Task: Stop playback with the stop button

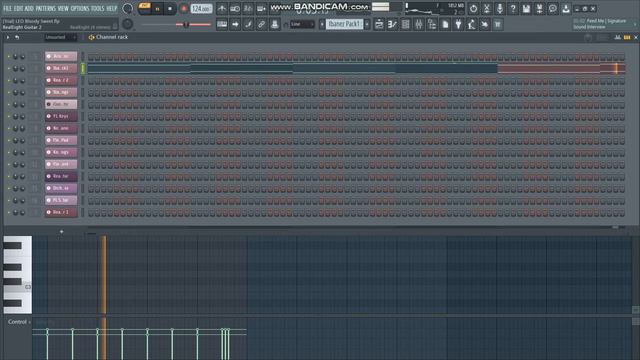Action: coord(170,9)
